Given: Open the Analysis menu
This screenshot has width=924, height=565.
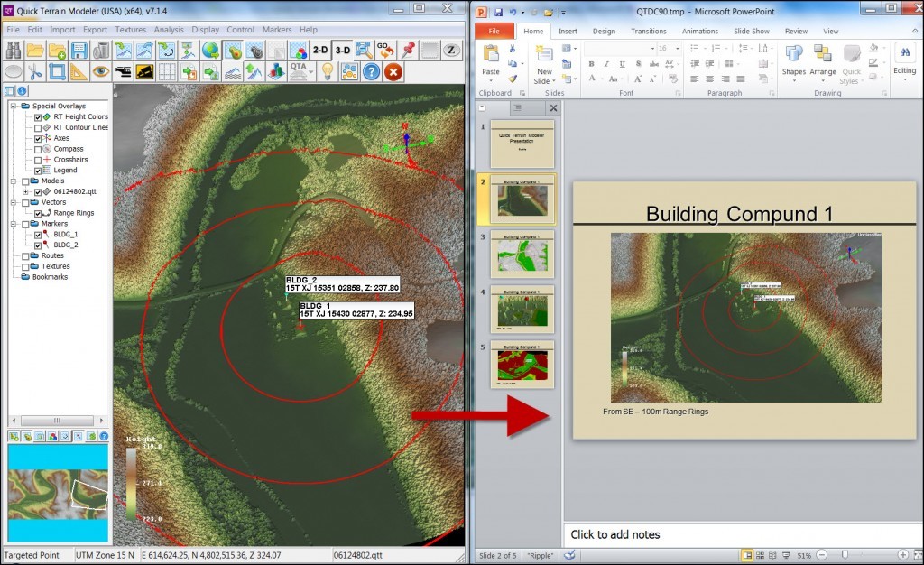Looking at the screenshot, I should [x=169, y=29].
